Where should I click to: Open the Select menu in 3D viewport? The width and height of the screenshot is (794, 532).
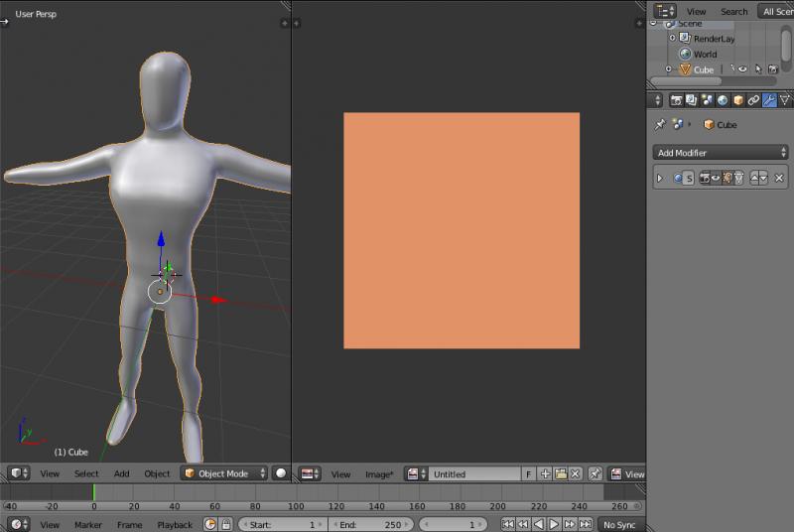tap(86, 474)
